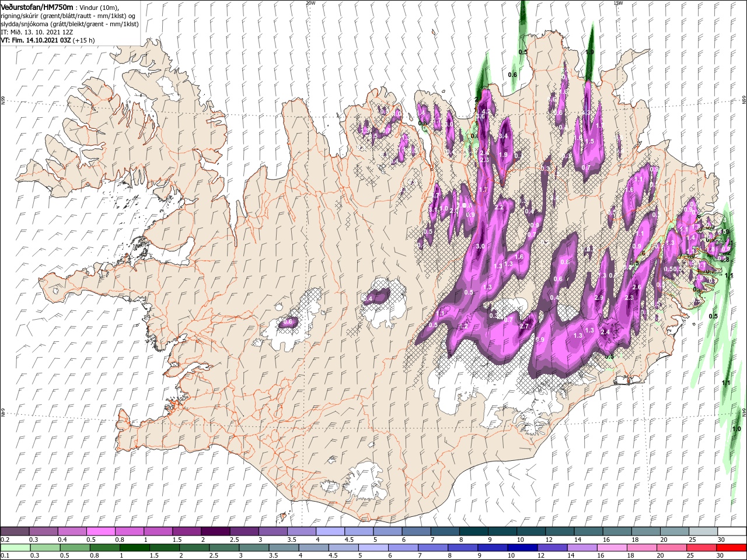Pick the 4–4.5 lavender snow legend swatch
This screenshot has width=747, height=560.
[x=329, y=531]
